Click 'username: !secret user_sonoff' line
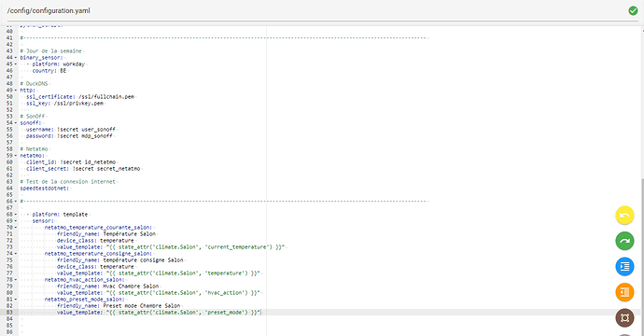 pos(71,130)
